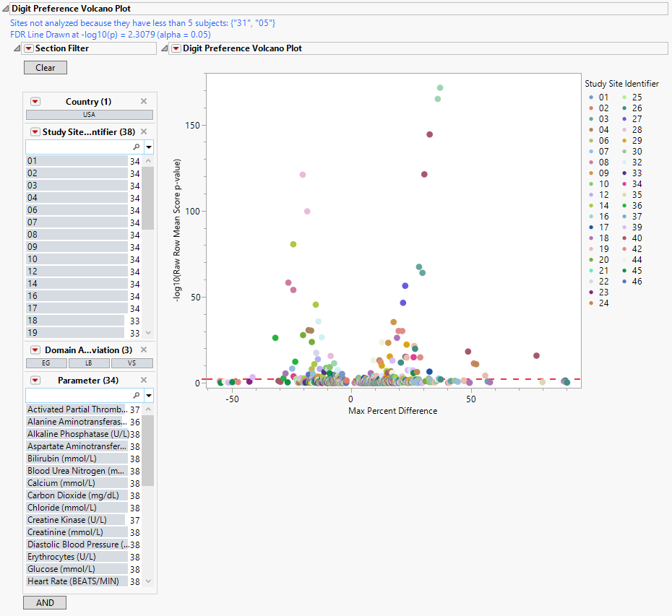Viewport: 672px width, 616px height.
Task: Open the Section Filter red triangle menu
Action: (x=29, y=48)
